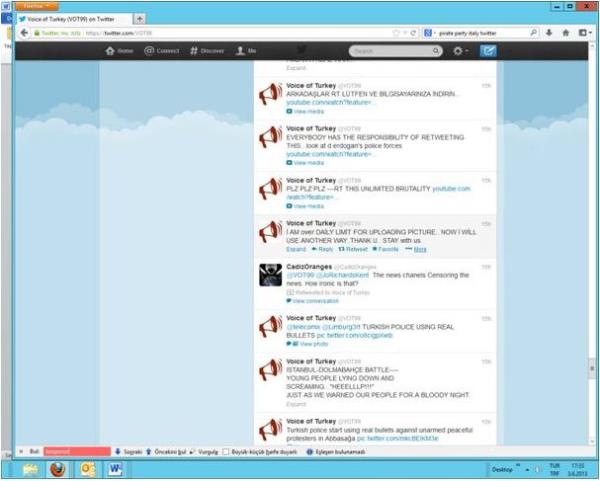The height and width of the screenshot is (481, 600).
Task: Click the 'pirate party italy twitter' search field
Action: tap(482, 33)
